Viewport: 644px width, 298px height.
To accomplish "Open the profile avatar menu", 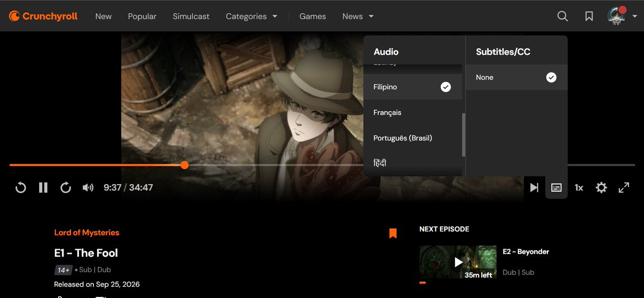I will pyautogui.click(x=617, y=16).
